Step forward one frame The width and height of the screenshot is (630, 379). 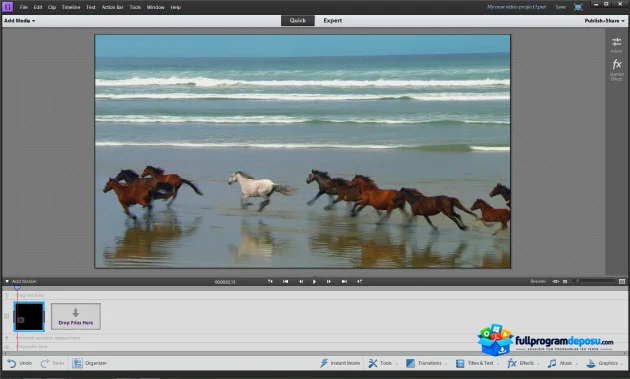pos(329,281)
